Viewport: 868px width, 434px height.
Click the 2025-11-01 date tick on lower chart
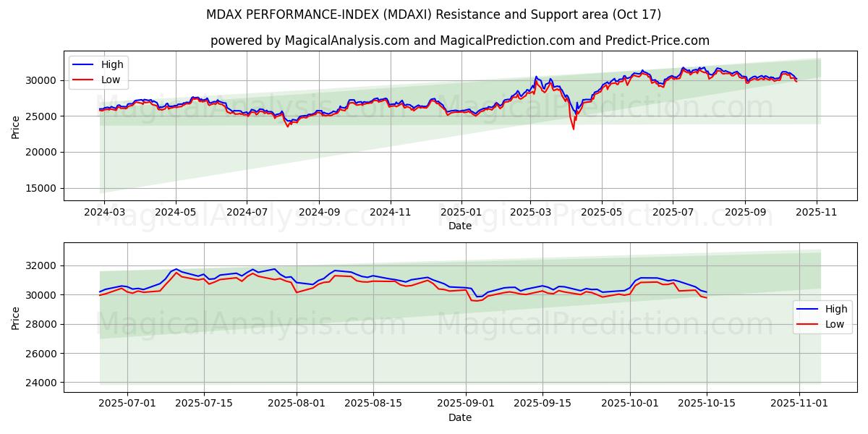pyautogui.click(x=799, y=404)
